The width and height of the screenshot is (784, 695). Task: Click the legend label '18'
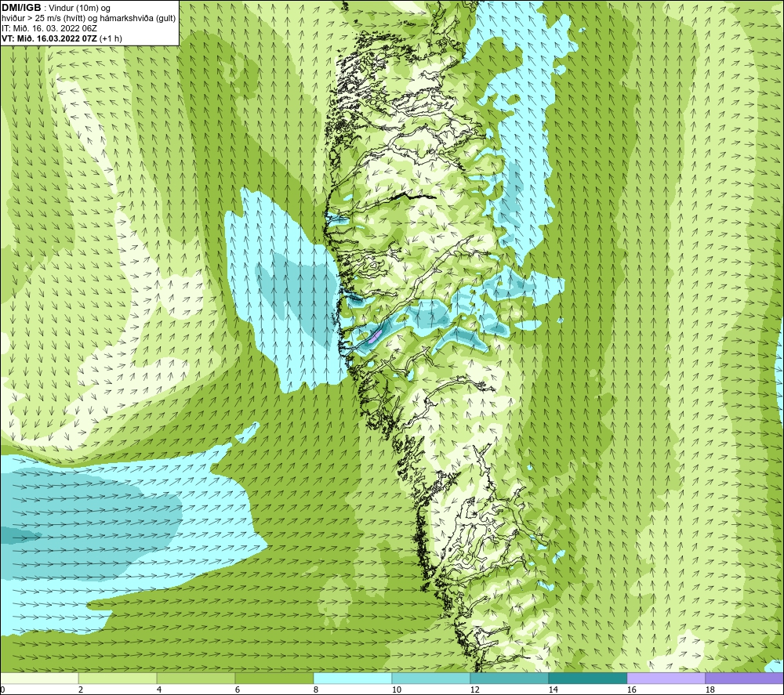pos(710,690)
